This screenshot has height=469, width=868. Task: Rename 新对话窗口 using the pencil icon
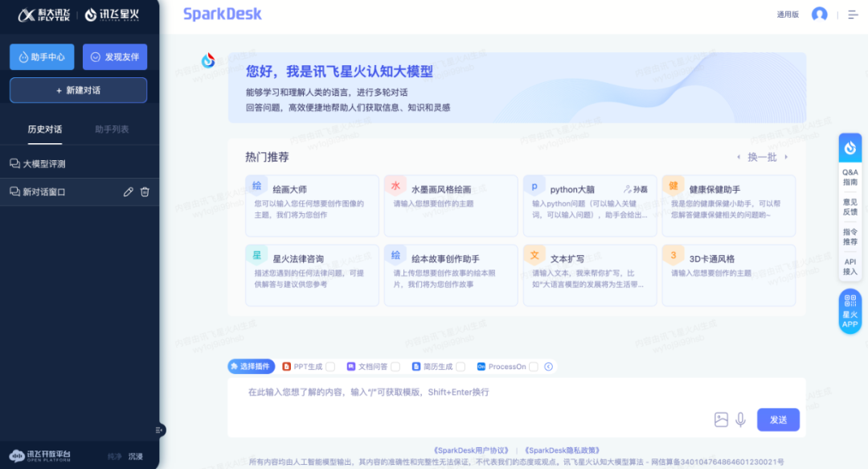[128, 191]
